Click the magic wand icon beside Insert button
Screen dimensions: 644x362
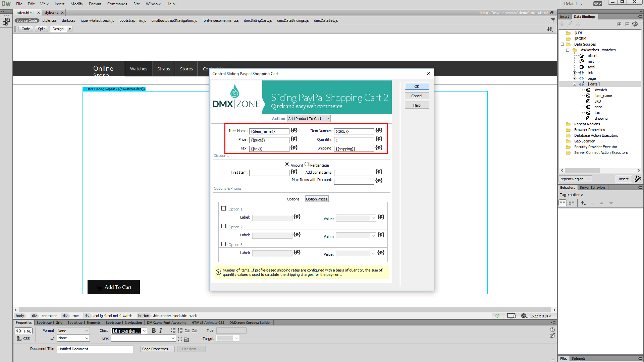tap(638, 179)
